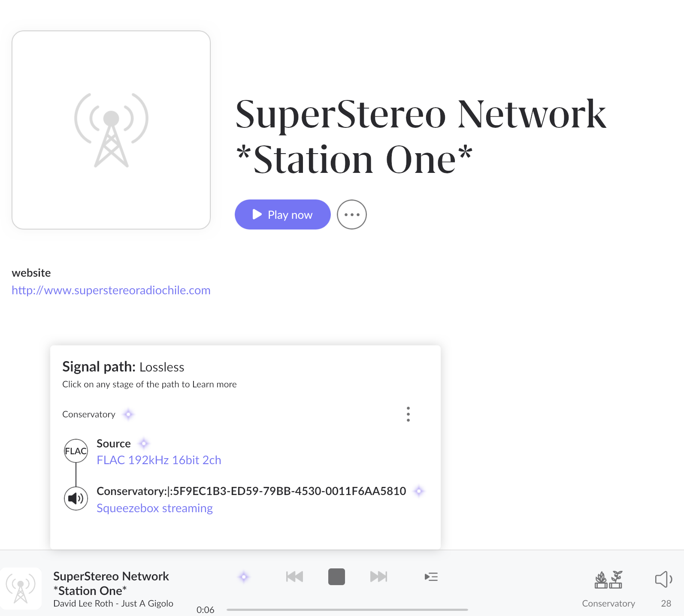Image resolution: width=684 pixels, height=616 pixels.
Task: Toggle signal path popup via footer star icon
Action: coord(244,577)
